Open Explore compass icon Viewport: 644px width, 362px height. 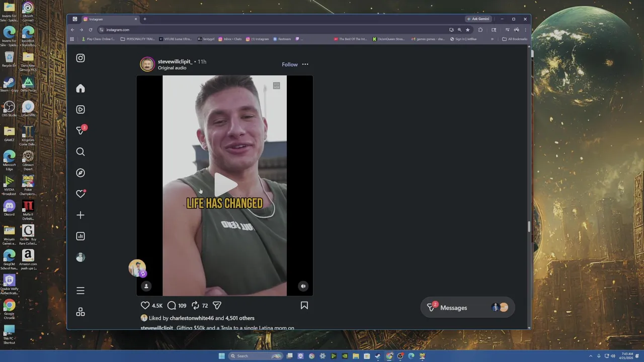coord(80,172)
